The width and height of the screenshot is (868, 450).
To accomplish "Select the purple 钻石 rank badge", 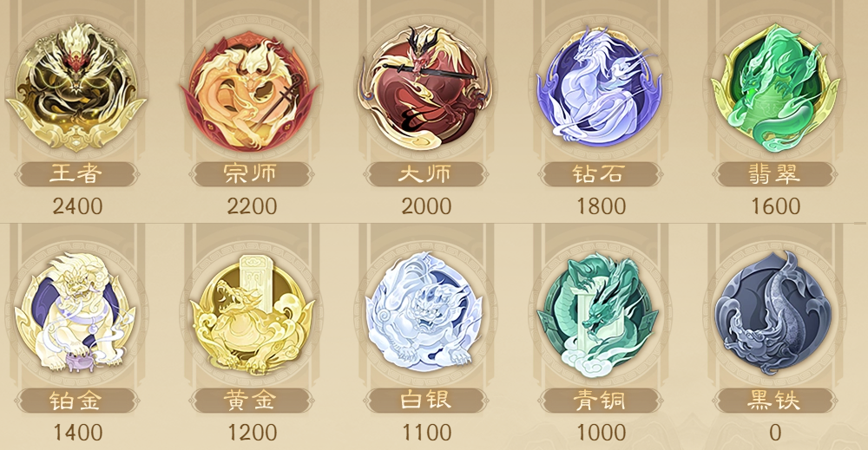I will click(x=600, y=88).
